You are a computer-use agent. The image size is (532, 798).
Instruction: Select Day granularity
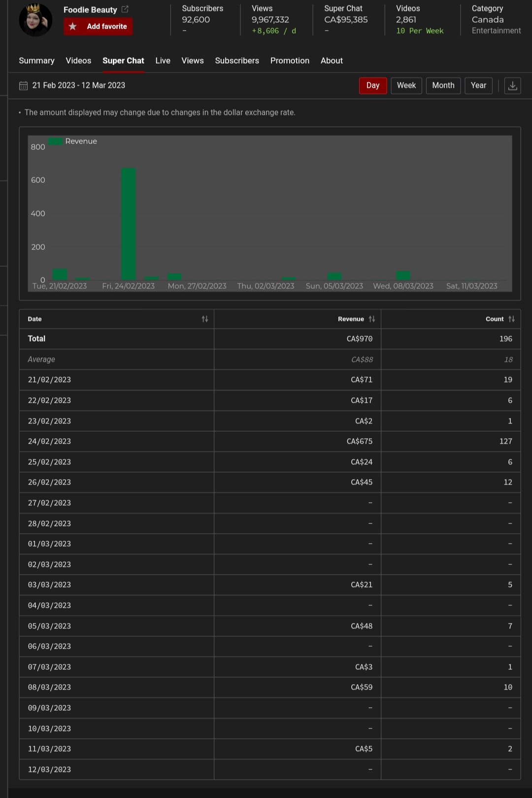coord(373,86)
